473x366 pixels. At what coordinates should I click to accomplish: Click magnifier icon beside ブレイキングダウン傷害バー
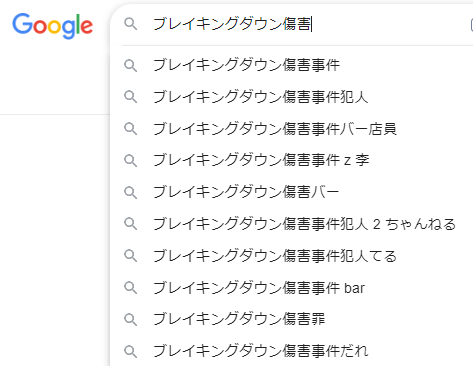click(x=130, y=192)
